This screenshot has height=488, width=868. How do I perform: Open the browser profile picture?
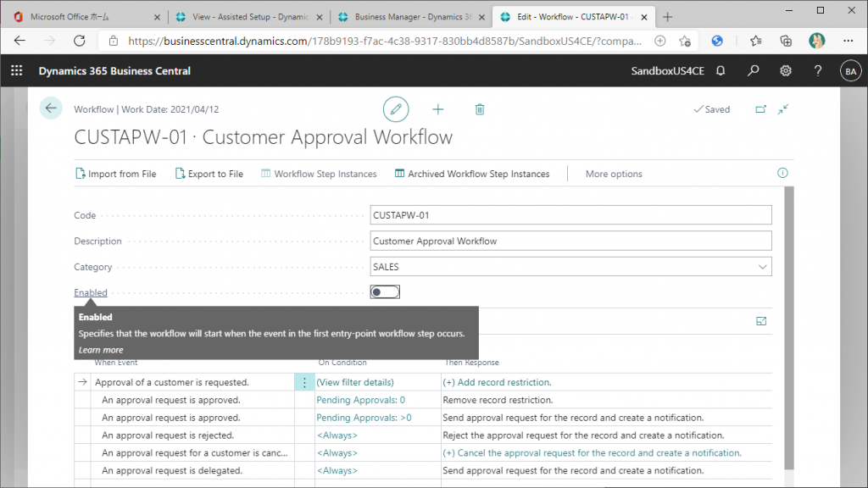816,41
